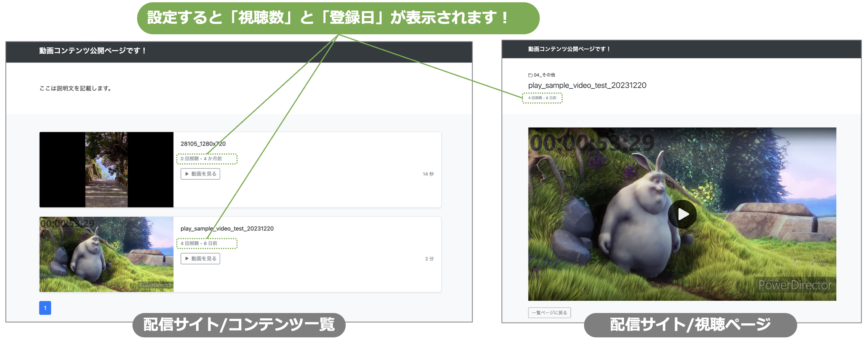Screen dimensions: 868x345
Task: Click play triangle icon in second 動画を見る button
Action: click(187, 259)
